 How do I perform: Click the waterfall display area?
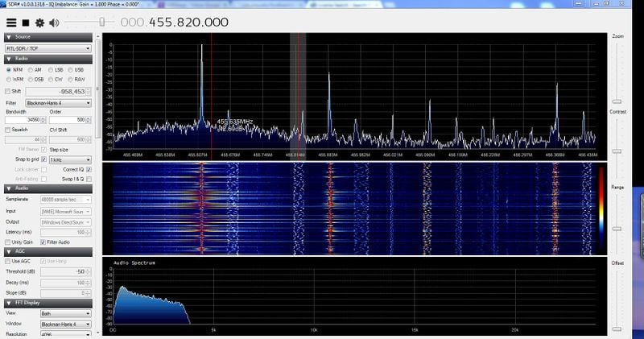[354, 209]
